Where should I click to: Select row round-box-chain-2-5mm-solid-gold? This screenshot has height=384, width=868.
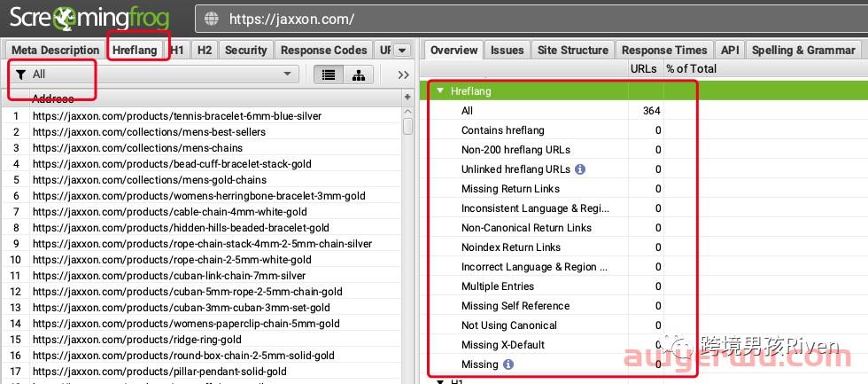202,356
